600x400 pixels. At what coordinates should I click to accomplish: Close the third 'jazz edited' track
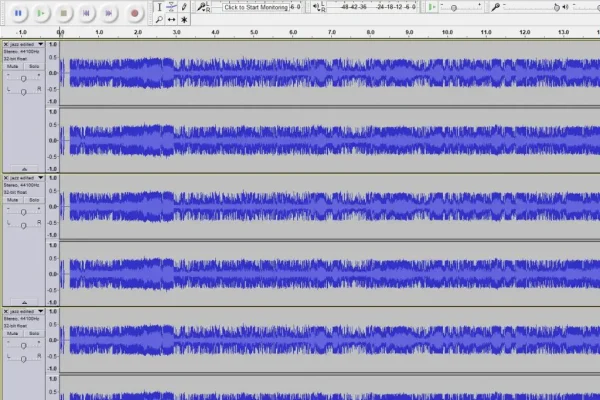(6, 312)
